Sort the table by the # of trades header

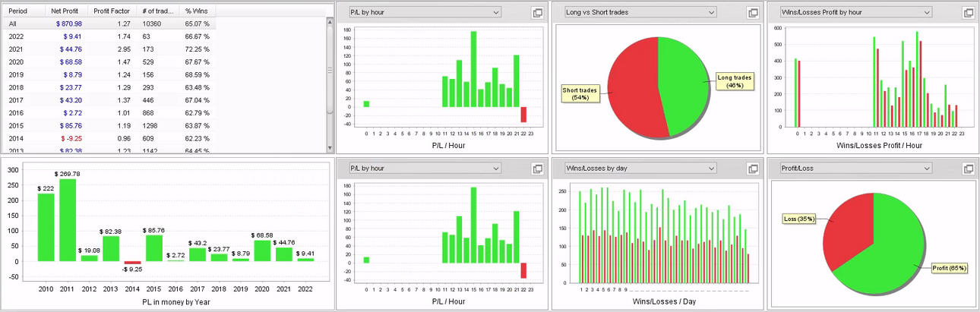(158, 11)
